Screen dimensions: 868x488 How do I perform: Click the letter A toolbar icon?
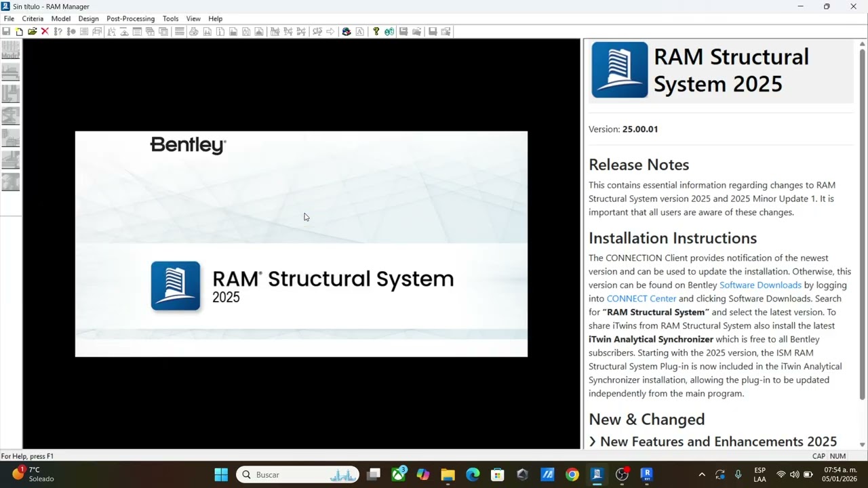tap(359, 32)
